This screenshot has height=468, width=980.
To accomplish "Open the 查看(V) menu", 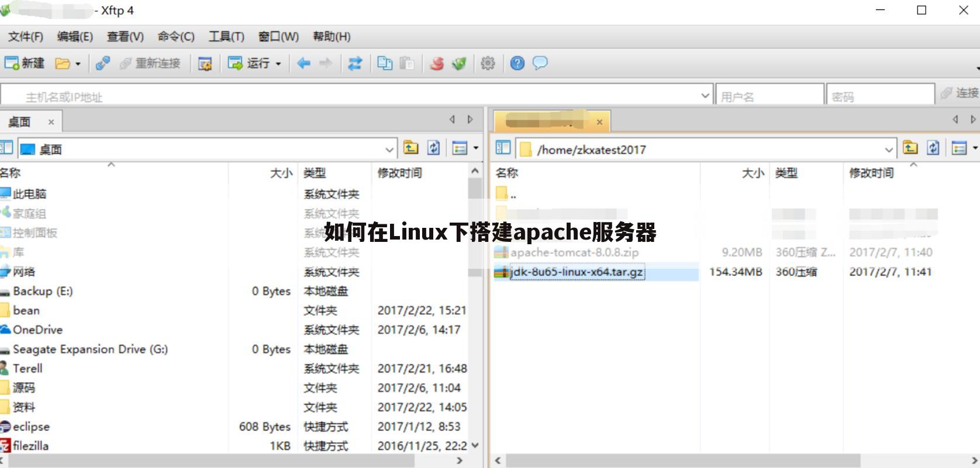I will tap(125, 36).
